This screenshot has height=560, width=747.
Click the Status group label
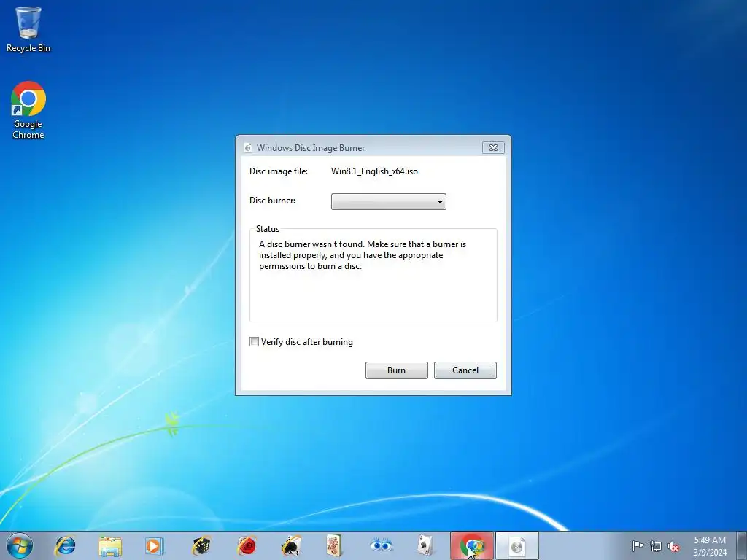tap(268, 229)
